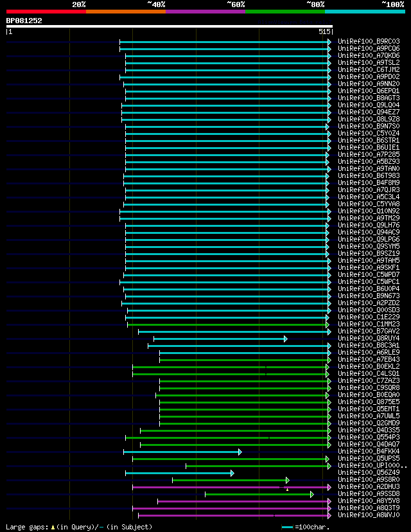This screenshot has height=532, width=411.
Task: Click the UniRef100_A9TM29 label
Action: click(x=369, y=218)
